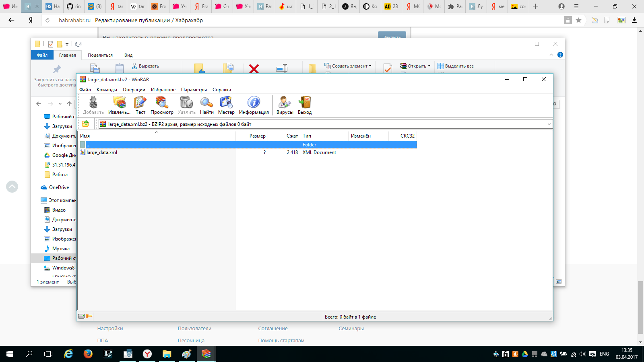The width and height of the screenshot is (644, 362).
Task: Sort by the Размер column header
Action: point(252,136)
